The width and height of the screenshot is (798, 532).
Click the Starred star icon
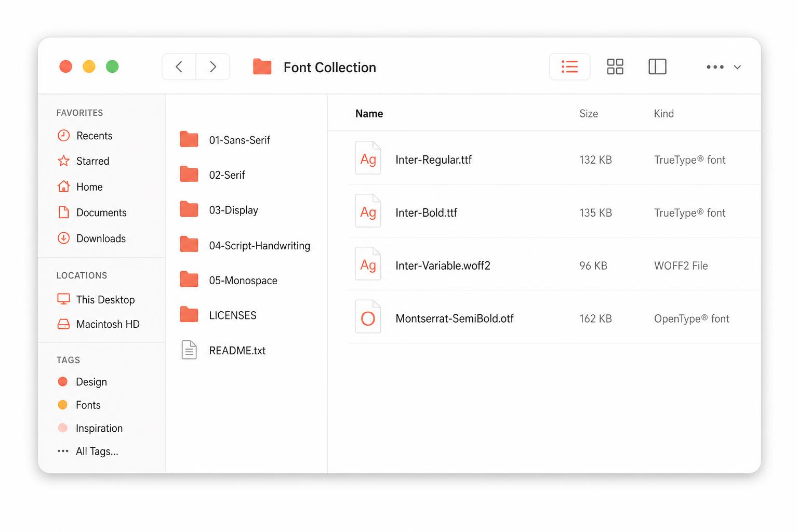(x=63, y=161)
